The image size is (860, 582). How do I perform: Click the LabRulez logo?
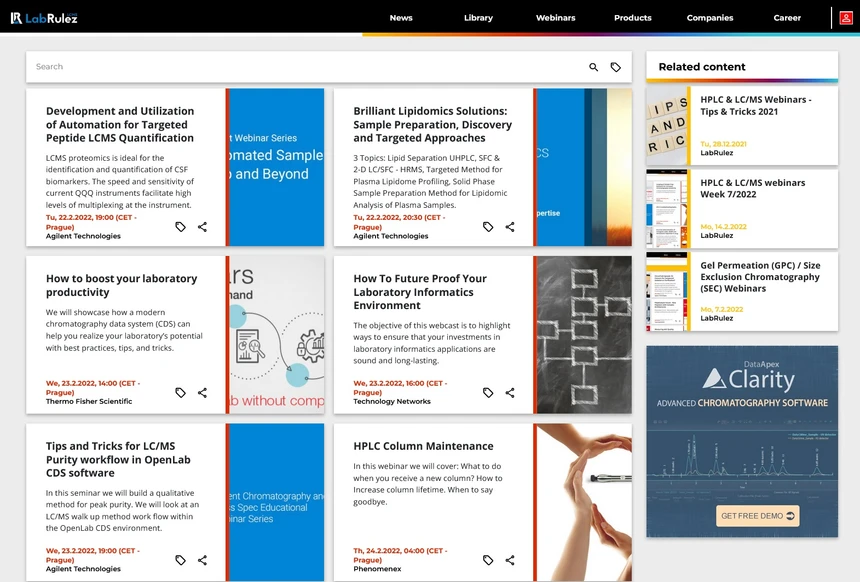click(44, 18)
